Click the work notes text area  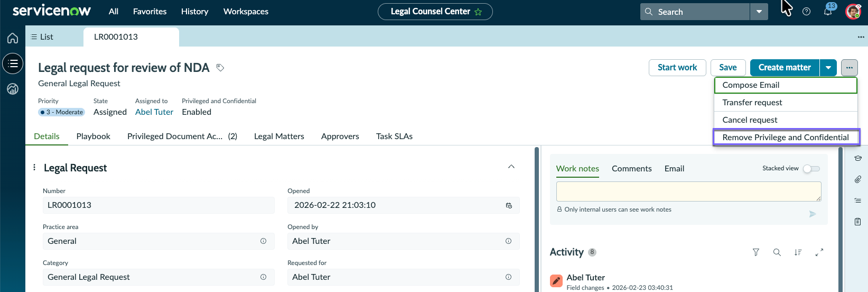pos(688,191)
